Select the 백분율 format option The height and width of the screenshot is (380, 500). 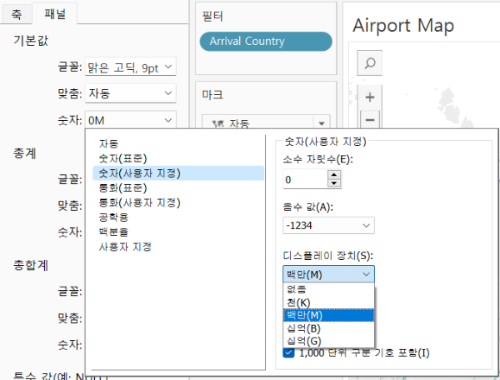113,232
